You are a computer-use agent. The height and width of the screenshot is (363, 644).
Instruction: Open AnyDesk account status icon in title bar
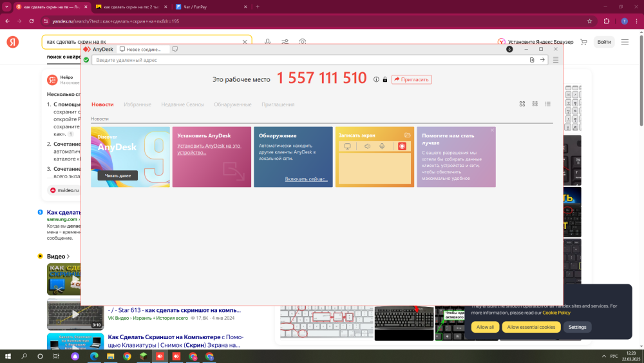tap(509, 49)
